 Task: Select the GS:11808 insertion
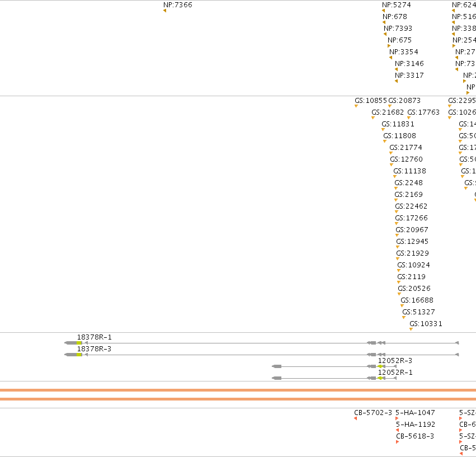pyautogui.click(x=385, y=141)
